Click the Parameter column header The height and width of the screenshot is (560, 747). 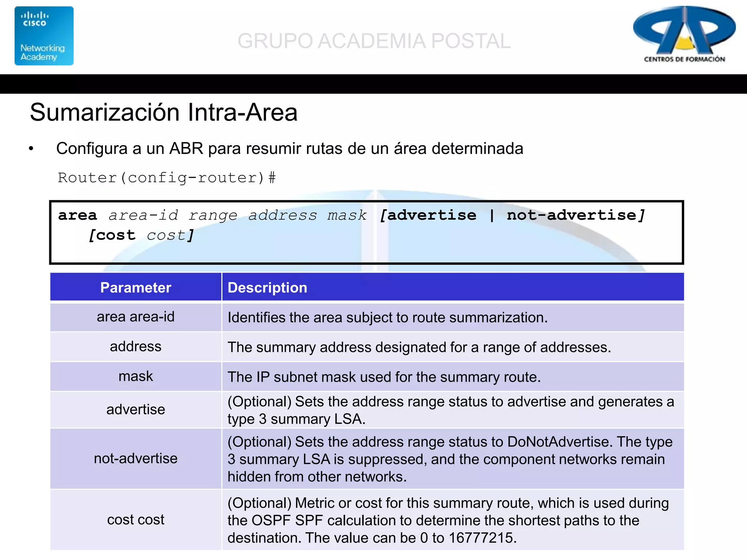[x=136, y=287]
